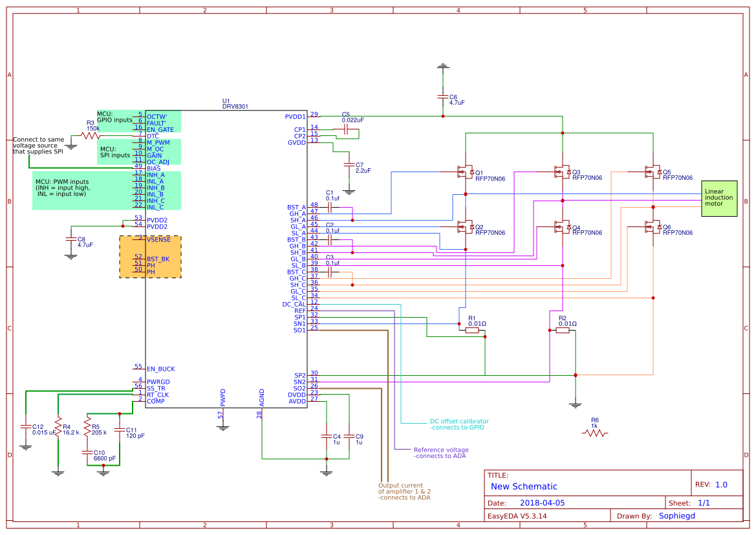Click the REV 1.0 field
The width and height of the screenshot is (756, 535).
point(713,483)
